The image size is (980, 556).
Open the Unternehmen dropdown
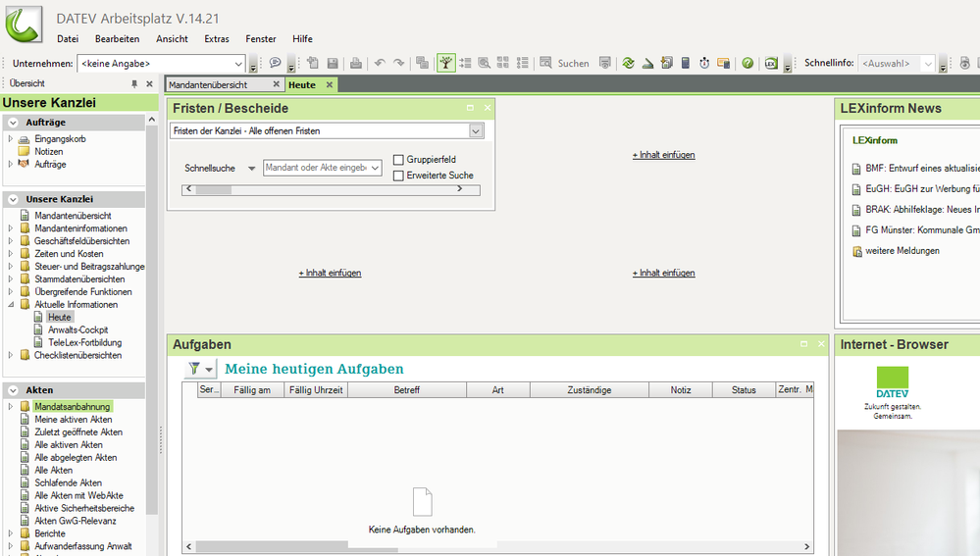click(x=238, y=64)
